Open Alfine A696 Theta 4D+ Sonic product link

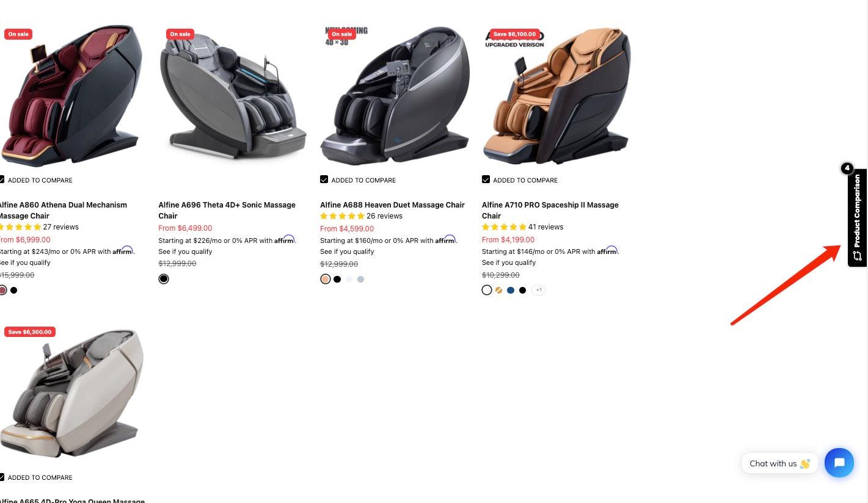(227, 210)
